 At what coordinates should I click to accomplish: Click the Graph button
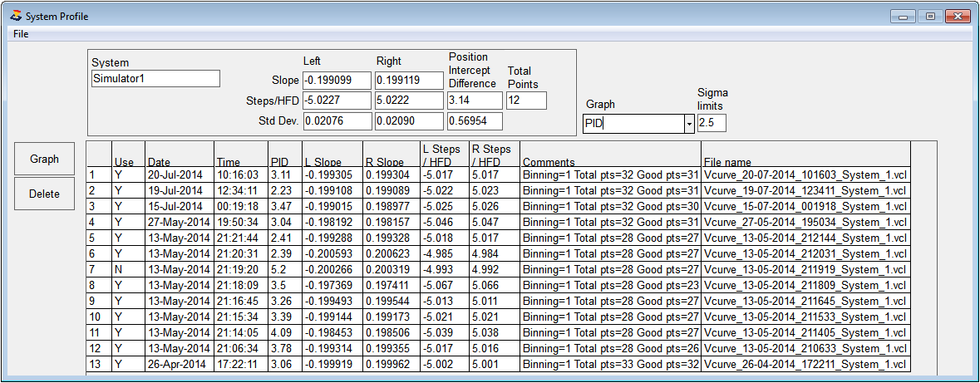click(44, 159)
